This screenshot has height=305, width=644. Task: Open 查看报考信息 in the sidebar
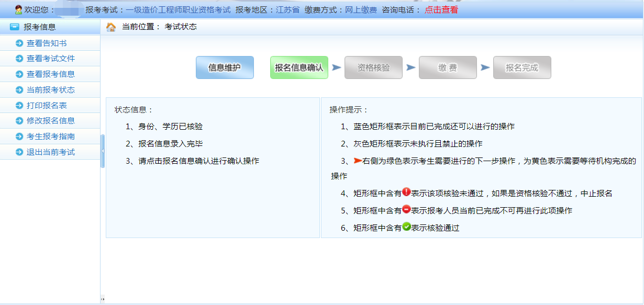(51, 74)
